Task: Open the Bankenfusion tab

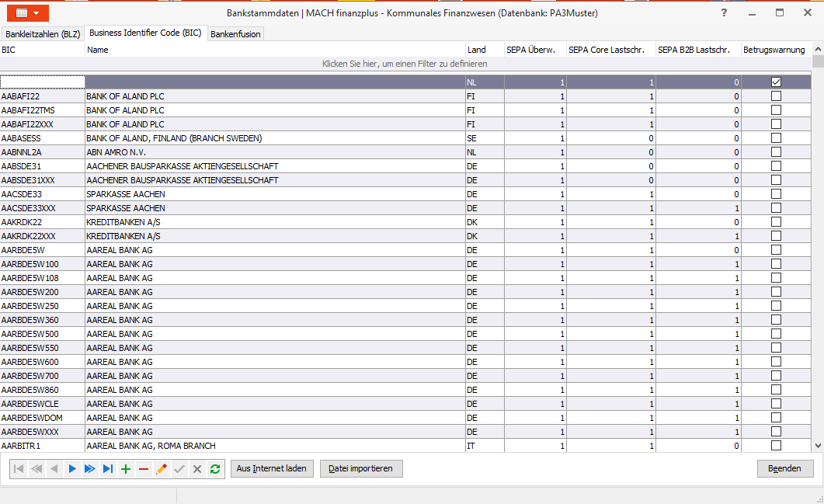Action: click(x=235, y=34)
